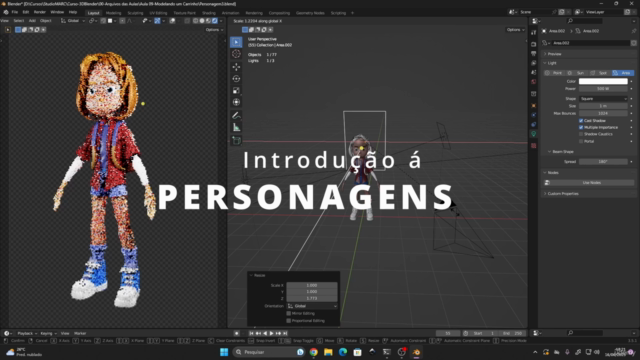Select the Cursor tool

tap(236, 54)
